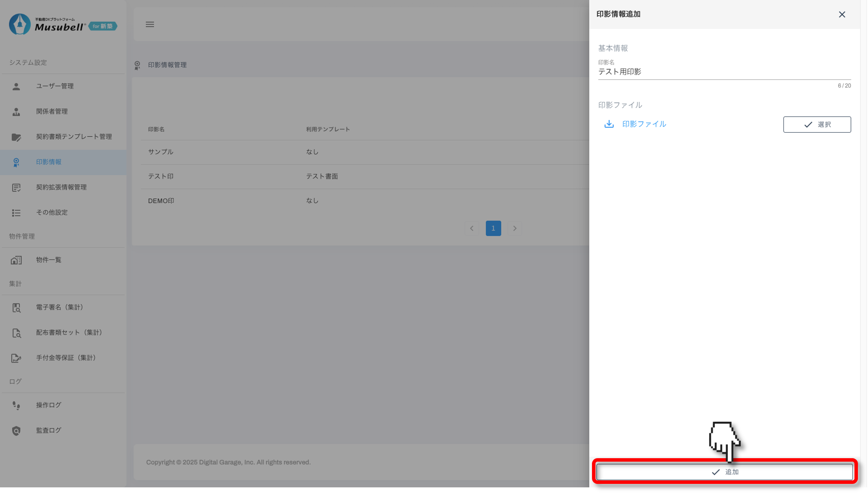Click the 監査ログ shield icon
Screen dimensions: 868x495
(x=16, y=431)
